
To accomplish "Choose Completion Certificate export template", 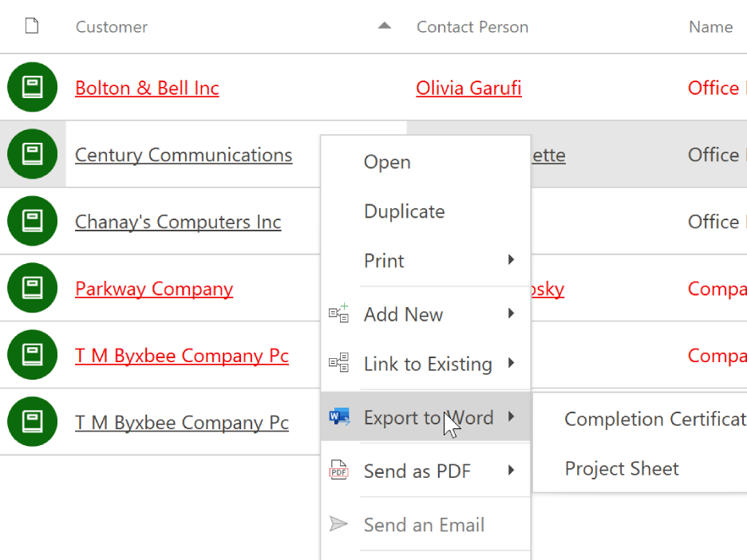I will click(655, 419).
